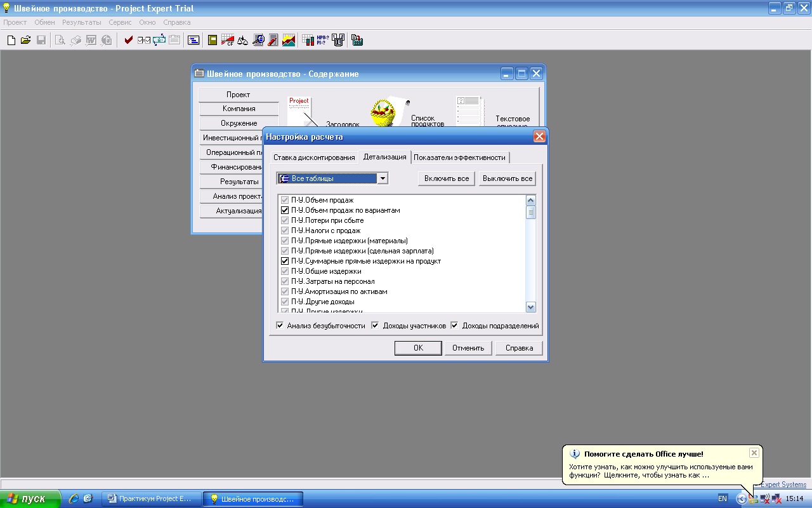Switch to Показатели эффективности tab

click(460, 157)
